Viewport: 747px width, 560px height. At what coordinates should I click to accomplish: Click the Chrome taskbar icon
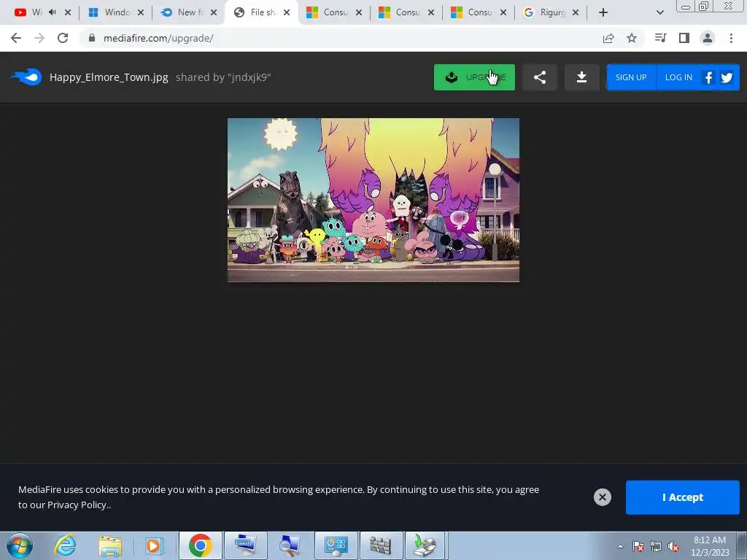(x=200, y=545)
